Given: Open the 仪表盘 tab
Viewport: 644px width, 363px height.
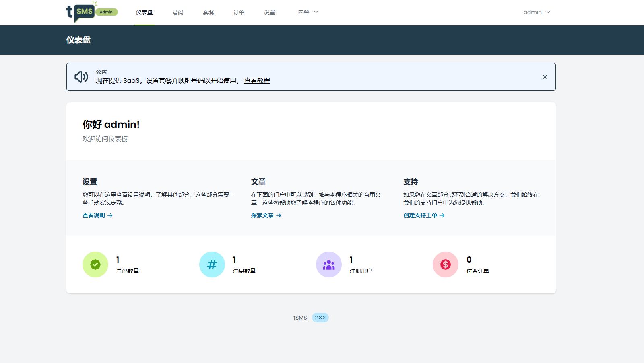Looking at the screenshot, I should (x=144, y=12).
